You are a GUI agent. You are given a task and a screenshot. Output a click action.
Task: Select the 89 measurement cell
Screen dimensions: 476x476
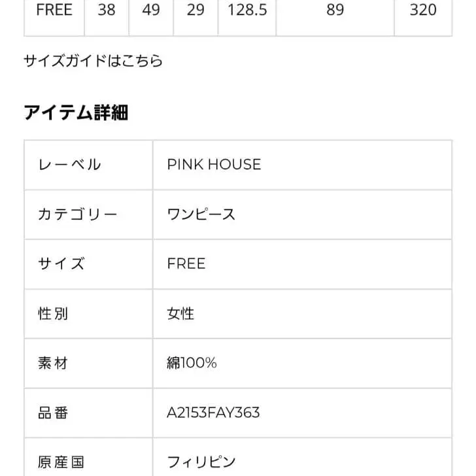click(335, 10)
